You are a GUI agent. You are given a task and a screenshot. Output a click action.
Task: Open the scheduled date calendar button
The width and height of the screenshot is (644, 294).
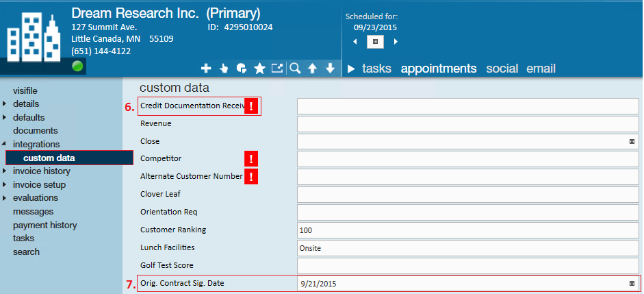[376, 42]
